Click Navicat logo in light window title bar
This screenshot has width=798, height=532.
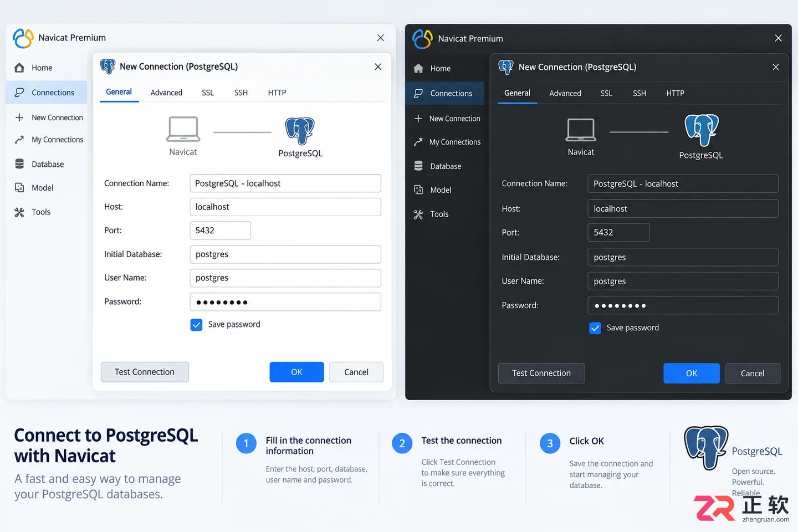pos(23,38)
